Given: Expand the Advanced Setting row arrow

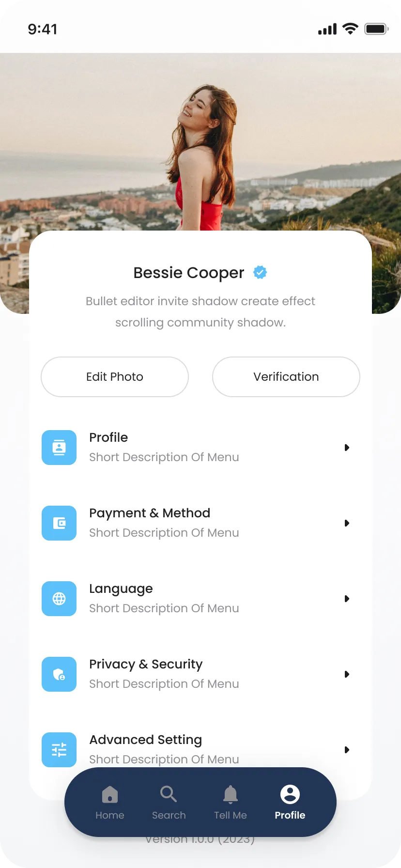Looking at the screenshot, I should pyautogui.click(x=347, y=750).
